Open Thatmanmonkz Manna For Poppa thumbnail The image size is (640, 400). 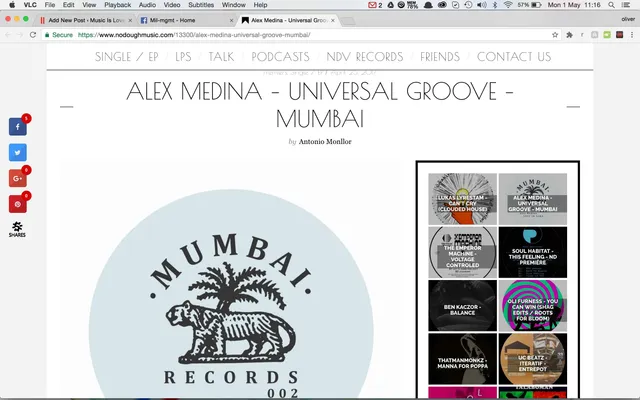click(x=462, y=359)
